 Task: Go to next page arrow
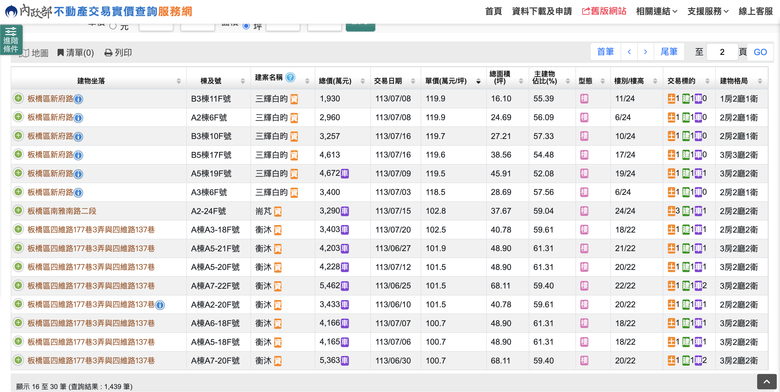point(645,52)
